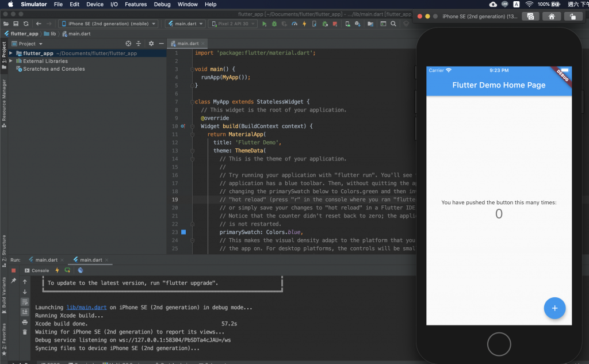Image resolution: width=589 pixels, height=364 pixels.
Task: Hide the Project panel with minus icon
Action: (161, 44)
